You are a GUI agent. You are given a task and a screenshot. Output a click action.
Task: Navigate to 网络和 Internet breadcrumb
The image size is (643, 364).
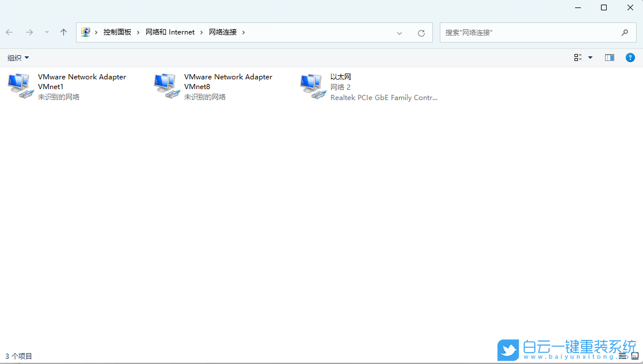click(170, 32)
